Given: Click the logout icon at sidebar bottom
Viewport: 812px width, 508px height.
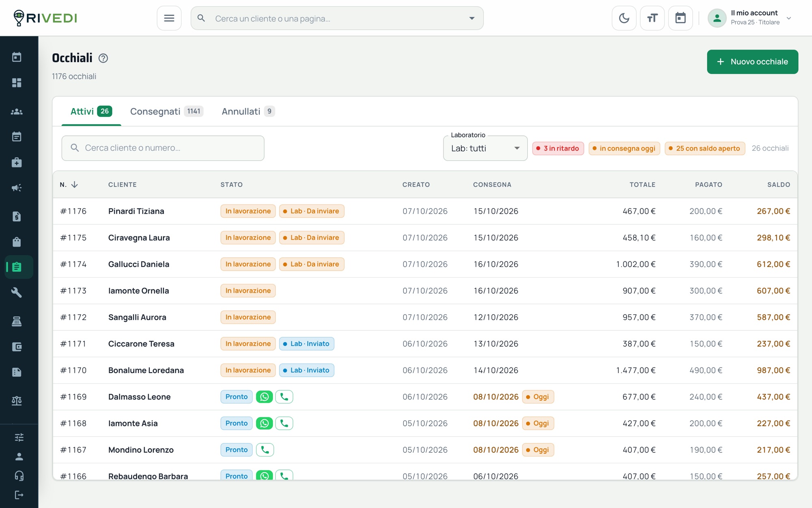Looking at the screenshot, I should pyautogui.click(x=19, y=495).
